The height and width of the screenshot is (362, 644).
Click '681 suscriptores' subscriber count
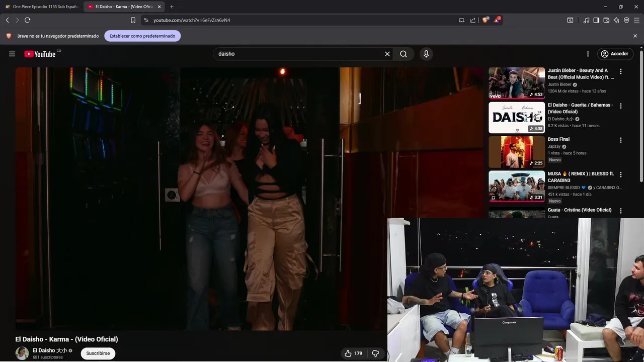(48, 357)
